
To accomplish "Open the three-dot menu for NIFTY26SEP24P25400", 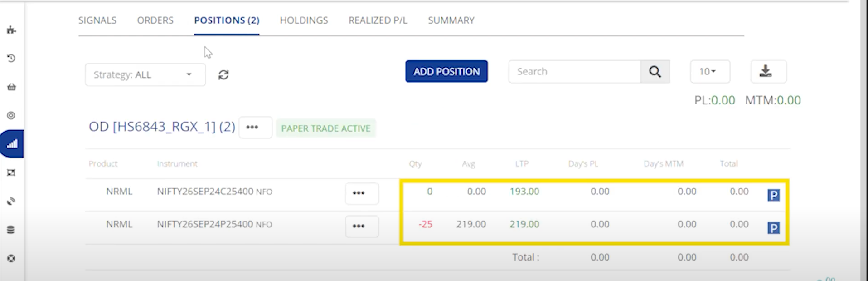I will pos(359,226).
